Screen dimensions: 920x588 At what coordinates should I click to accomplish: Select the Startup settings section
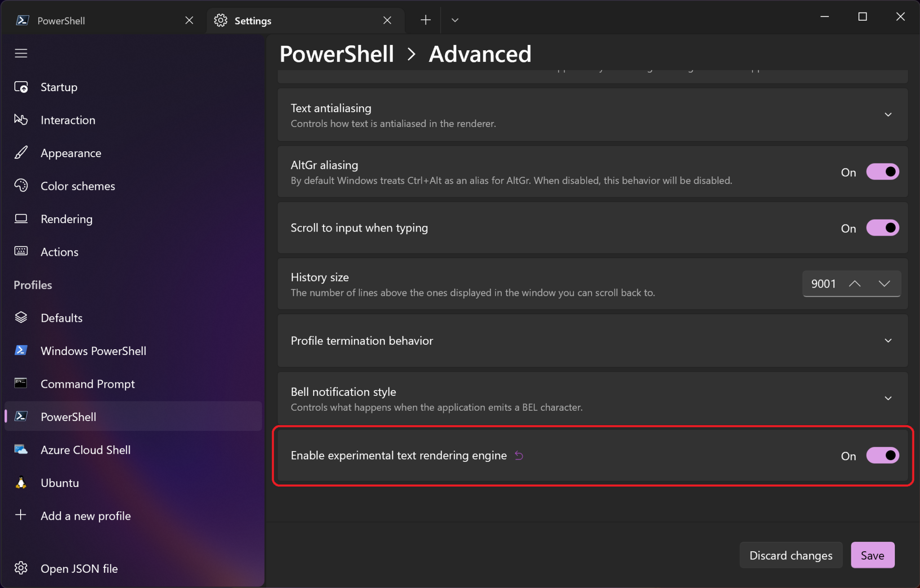(x=59, y=87)
